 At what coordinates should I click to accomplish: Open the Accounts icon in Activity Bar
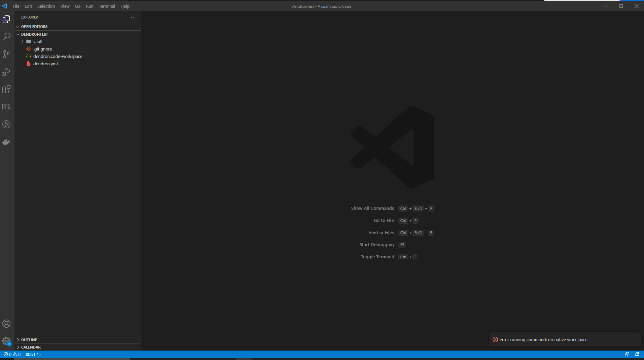click(x=6, y=324)
